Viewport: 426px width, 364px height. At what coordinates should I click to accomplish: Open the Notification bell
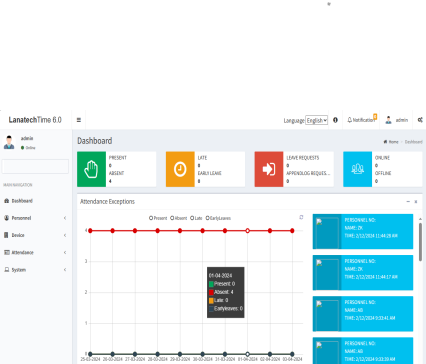[x=362, y=120]
